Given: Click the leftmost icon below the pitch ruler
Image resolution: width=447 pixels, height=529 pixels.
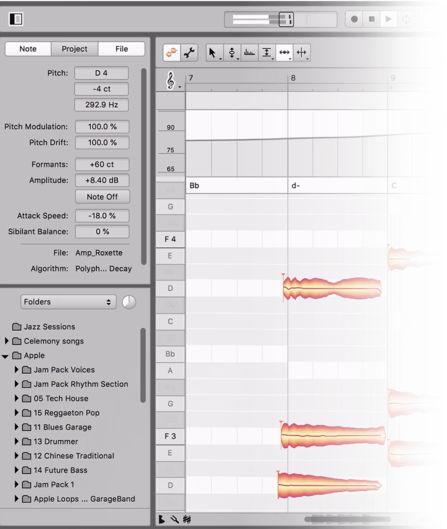Looking at the screenshot, I should [162, 519].
